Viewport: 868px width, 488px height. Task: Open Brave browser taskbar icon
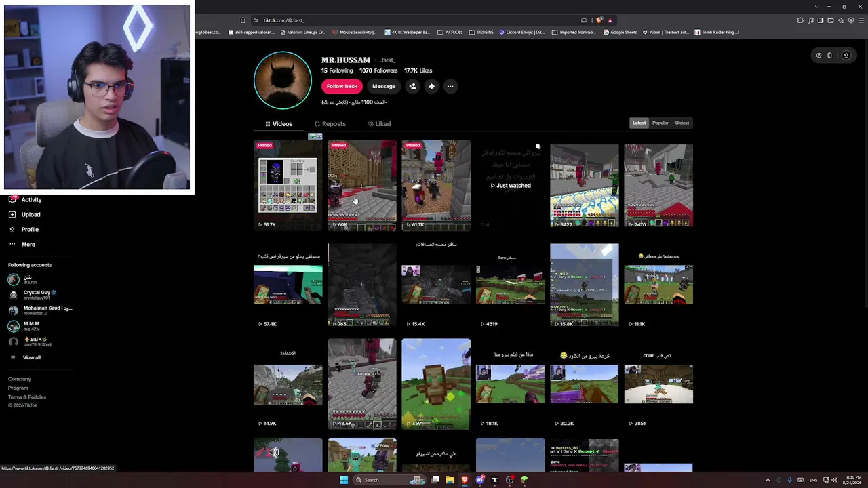coord(465,480)
